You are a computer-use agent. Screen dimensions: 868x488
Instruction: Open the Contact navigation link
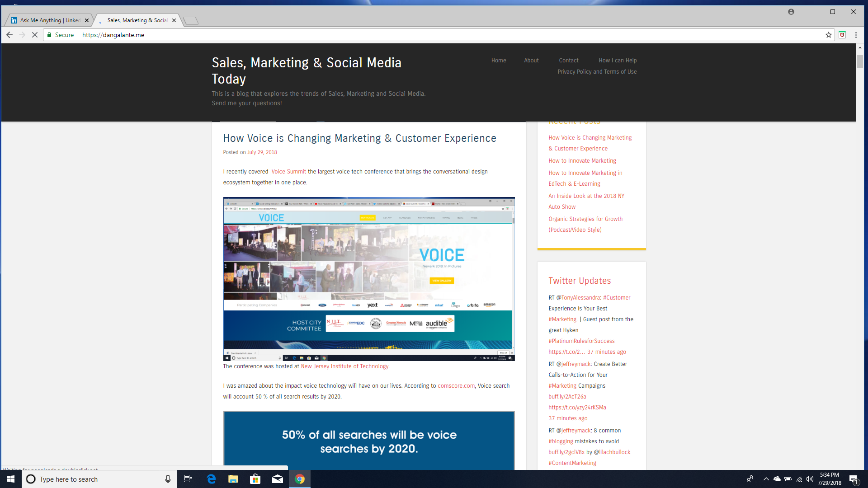(568, 61)
